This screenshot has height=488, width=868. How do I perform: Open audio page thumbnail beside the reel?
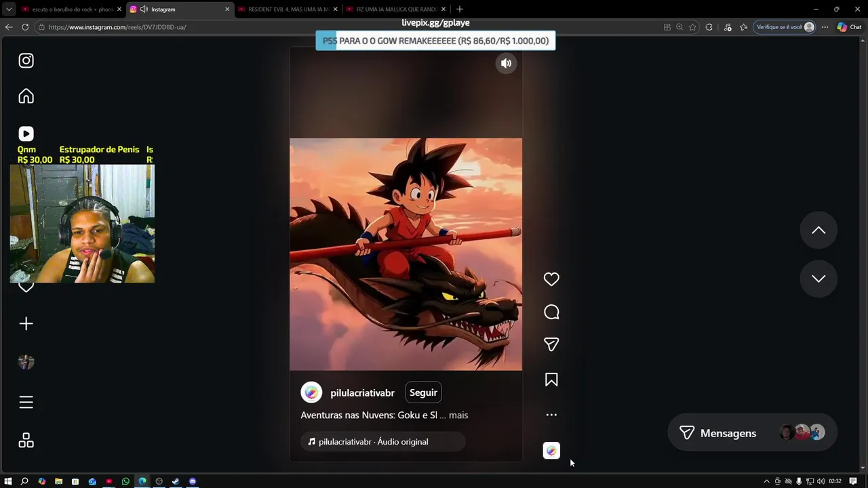[551, 451]
